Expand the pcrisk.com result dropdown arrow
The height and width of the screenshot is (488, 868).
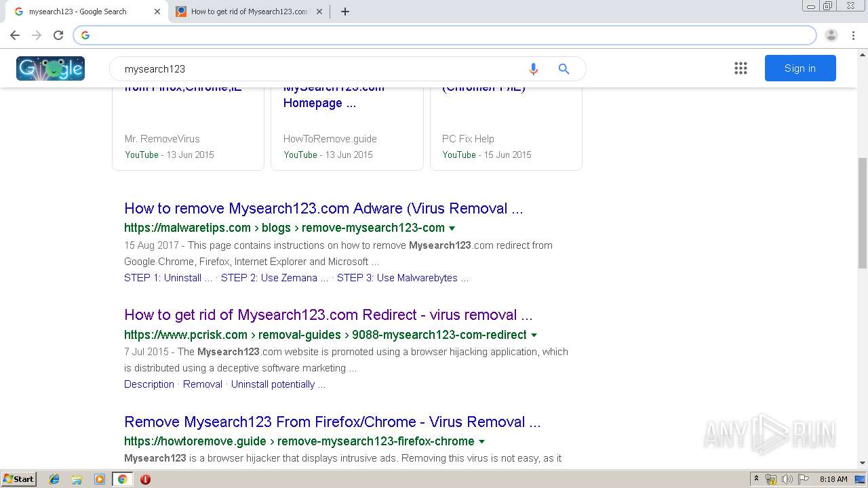[x=534, y=335]
